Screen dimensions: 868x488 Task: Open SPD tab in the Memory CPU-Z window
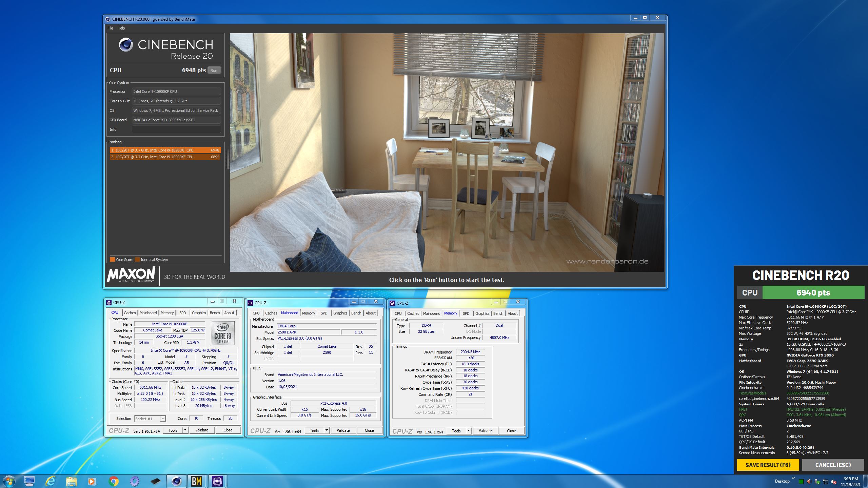[466, 313]
